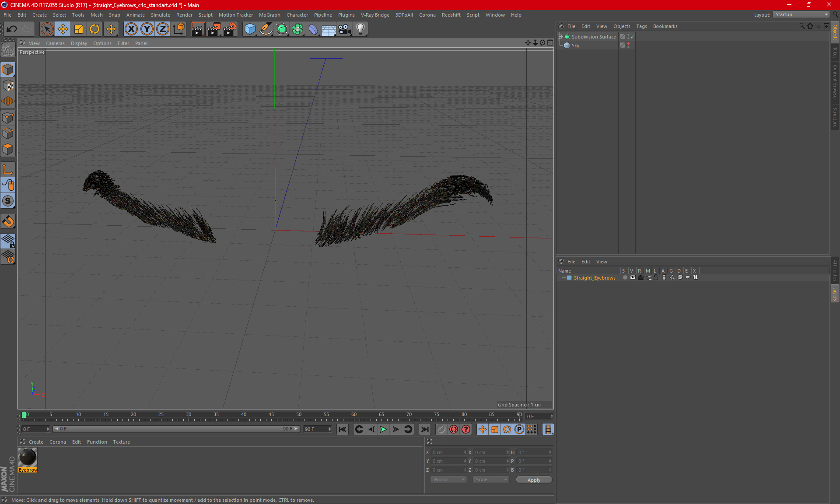Open the Layout Startup dropdown
This screenshot has width=840, height=504.
[801, 14]
